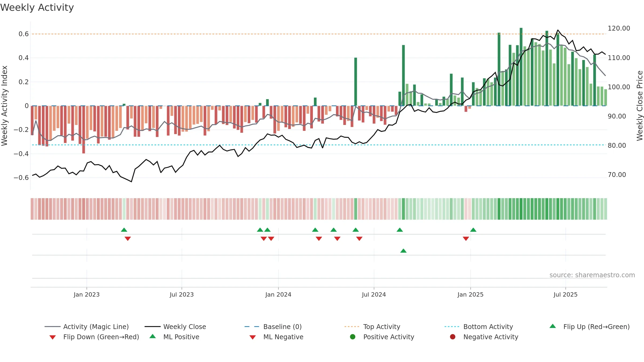
Task: Click the Flip Down (Green→Red) legend entry
Action: pos(94,337)
